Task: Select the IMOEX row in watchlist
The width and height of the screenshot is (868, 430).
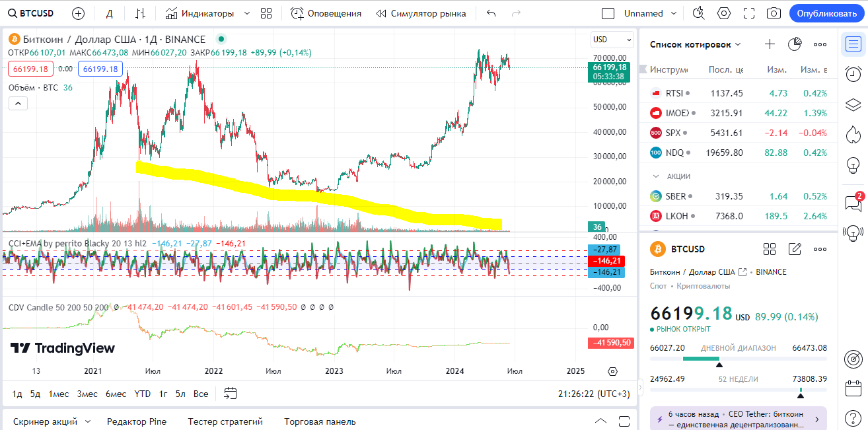Action: [739, 113]
